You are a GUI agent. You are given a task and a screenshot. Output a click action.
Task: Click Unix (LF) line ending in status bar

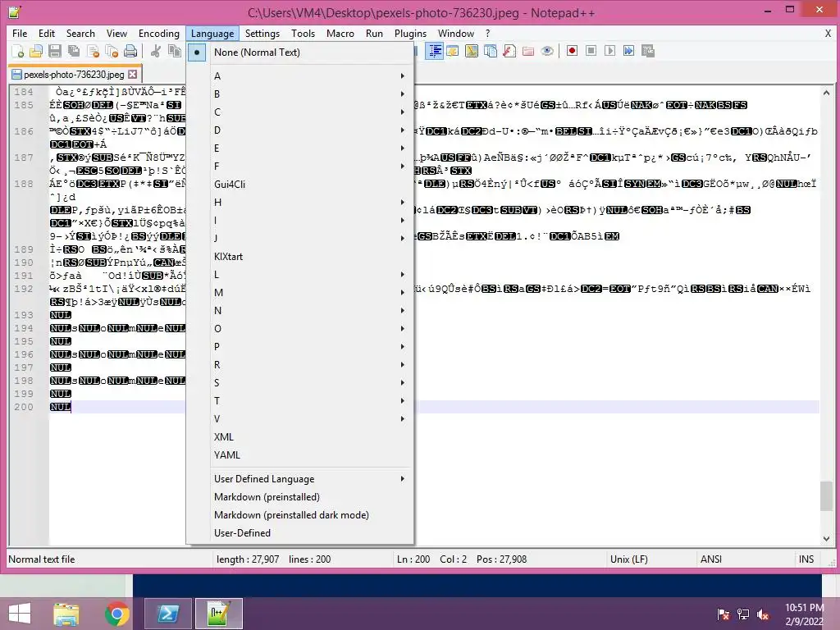[629, 559]
